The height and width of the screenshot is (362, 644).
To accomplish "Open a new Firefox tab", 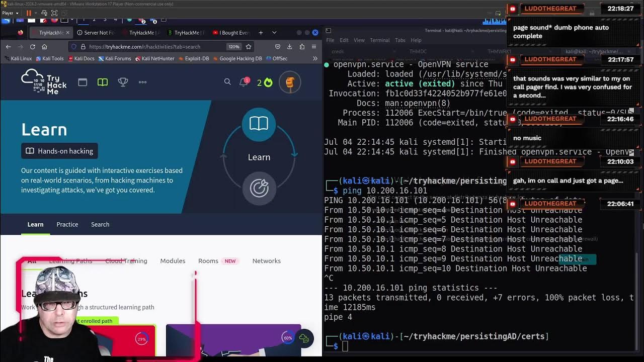I will coord(261,33).
